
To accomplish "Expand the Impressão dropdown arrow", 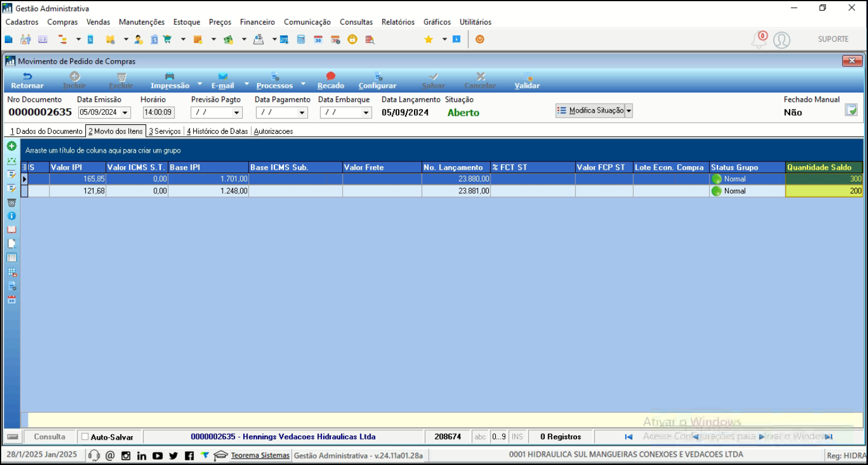I will coord(199,84).
